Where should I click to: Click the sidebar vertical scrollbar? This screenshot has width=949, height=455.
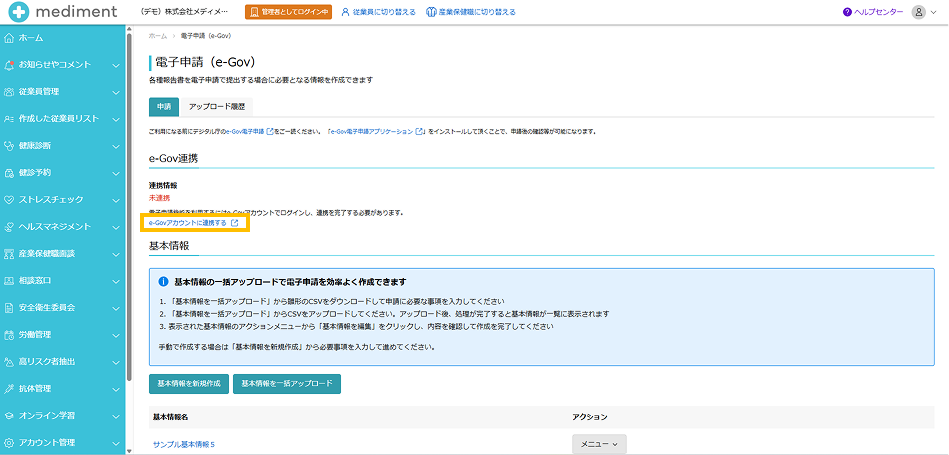click(128, 206)
